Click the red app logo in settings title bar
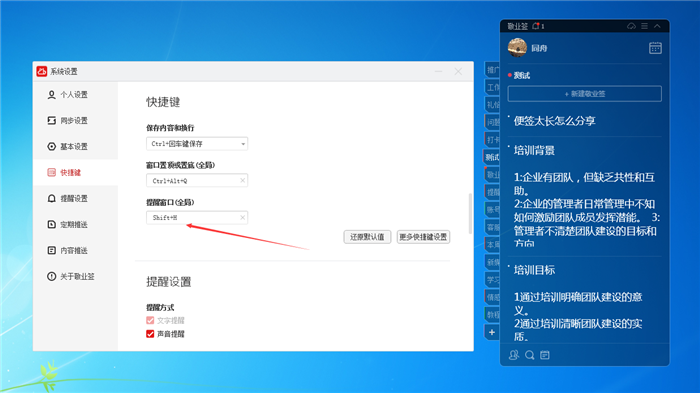 42,71
